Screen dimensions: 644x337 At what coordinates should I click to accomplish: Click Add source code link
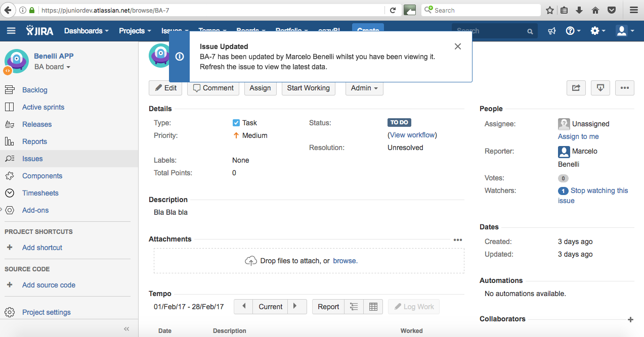click(49, 285)
